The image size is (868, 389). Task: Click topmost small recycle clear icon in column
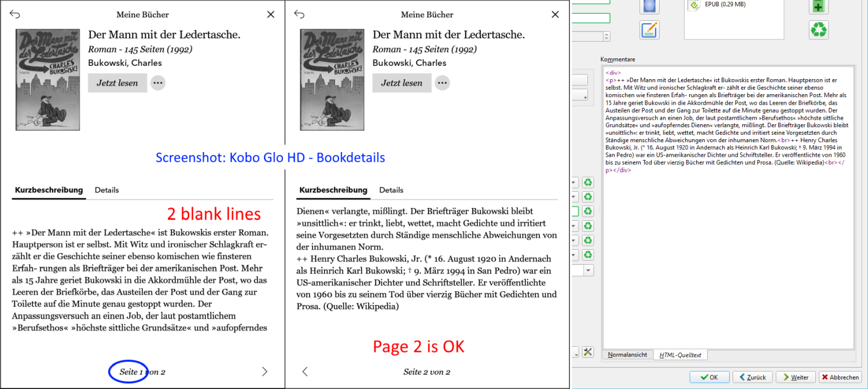(588, 183)
